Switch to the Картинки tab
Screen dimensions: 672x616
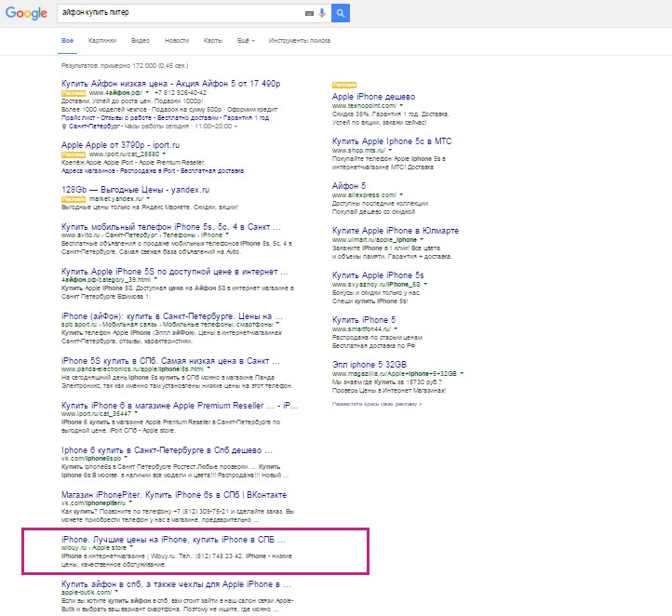click(102, 41)
